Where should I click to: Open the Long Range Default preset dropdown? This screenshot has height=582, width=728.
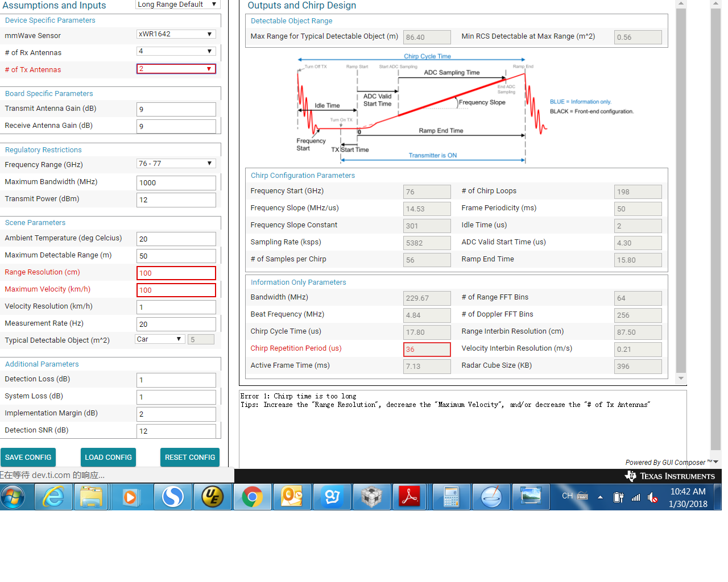177,5
